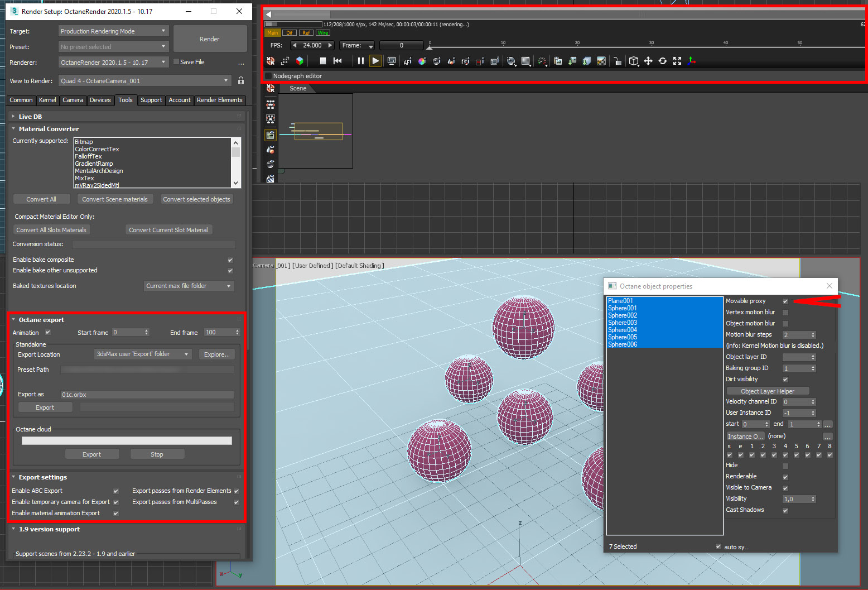Click the rotate gizmo circular arrows icon
868x590 pixels.
tap(663, 61)
